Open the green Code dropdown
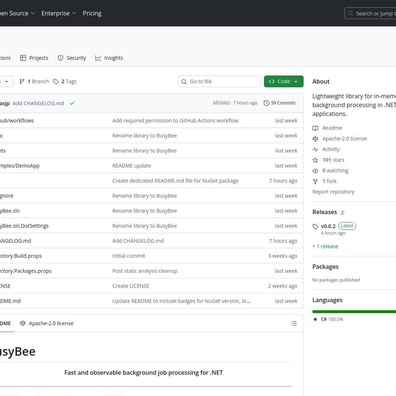396x396 pixels. coord(284,81)
